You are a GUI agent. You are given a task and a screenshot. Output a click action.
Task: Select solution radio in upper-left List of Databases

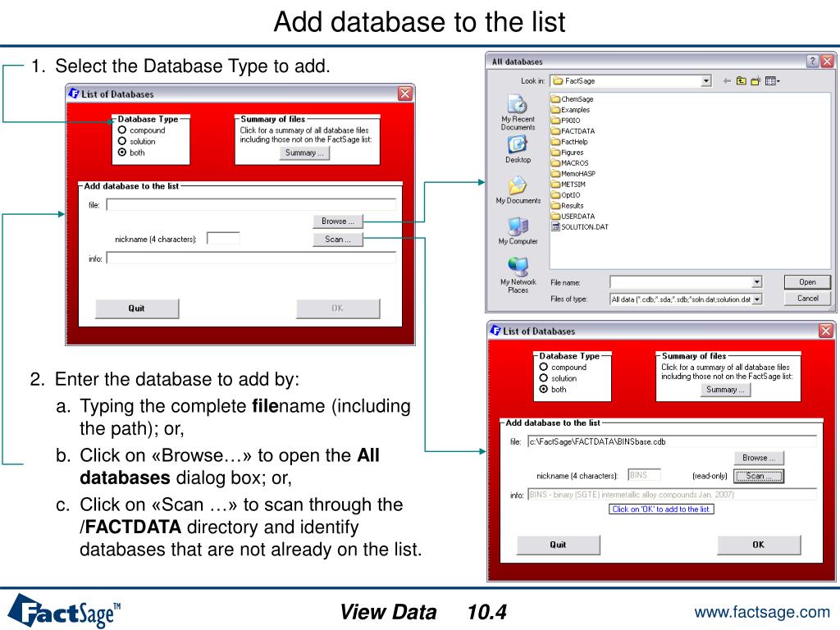pyautogui.click(x=122, y=141)
